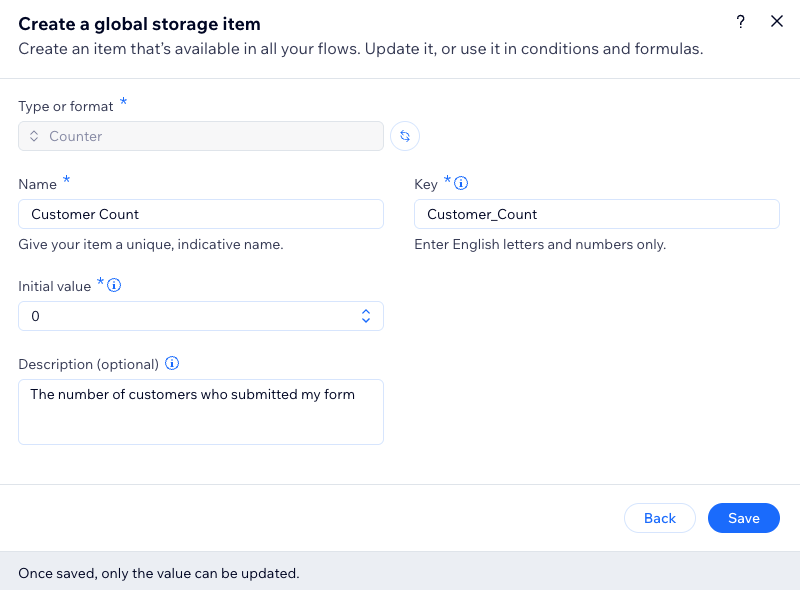
Task: Open the Counter type or format dropdown
Action: click(200, 136)
